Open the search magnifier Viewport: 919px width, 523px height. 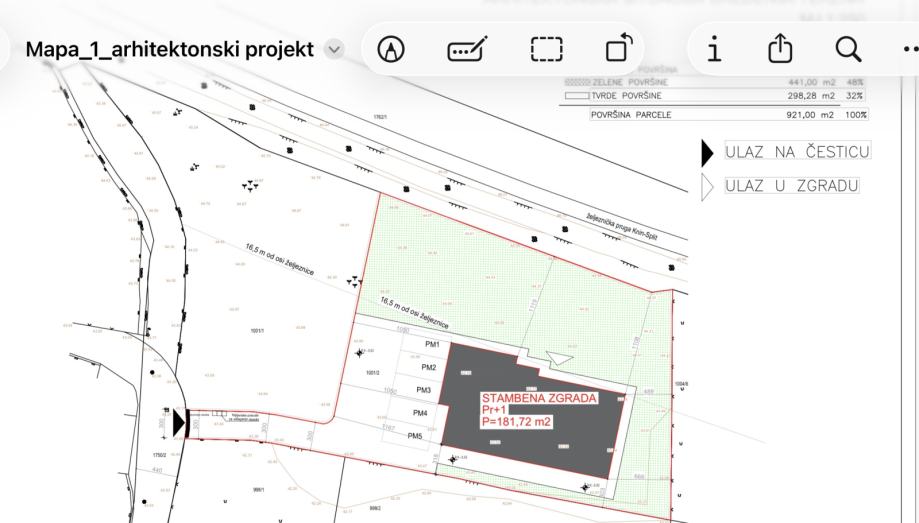tap(848, 49)
